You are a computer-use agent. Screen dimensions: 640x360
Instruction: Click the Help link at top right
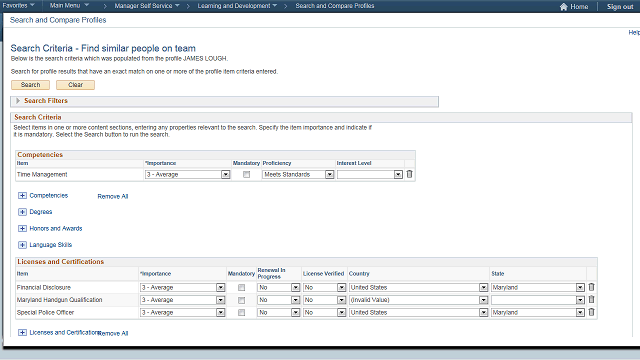pos(634,33)
